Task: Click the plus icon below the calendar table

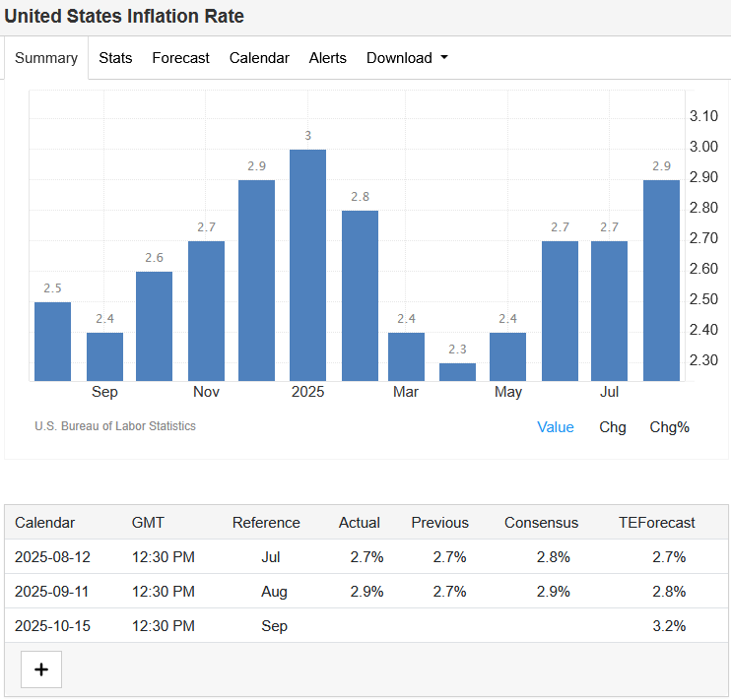Action: point(41,669)
